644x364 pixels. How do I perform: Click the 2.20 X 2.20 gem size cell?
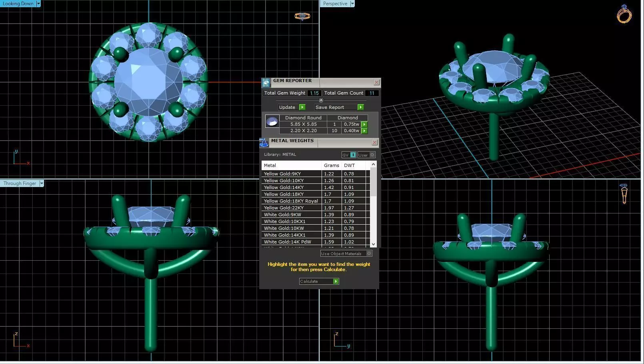(303, 131)
